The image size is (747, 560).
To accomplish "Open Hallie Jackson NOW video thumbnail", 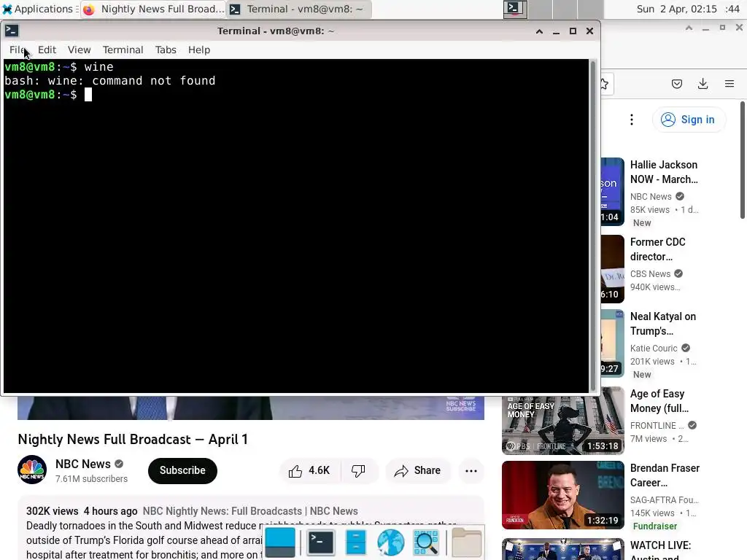I will (x=612, y=192).
